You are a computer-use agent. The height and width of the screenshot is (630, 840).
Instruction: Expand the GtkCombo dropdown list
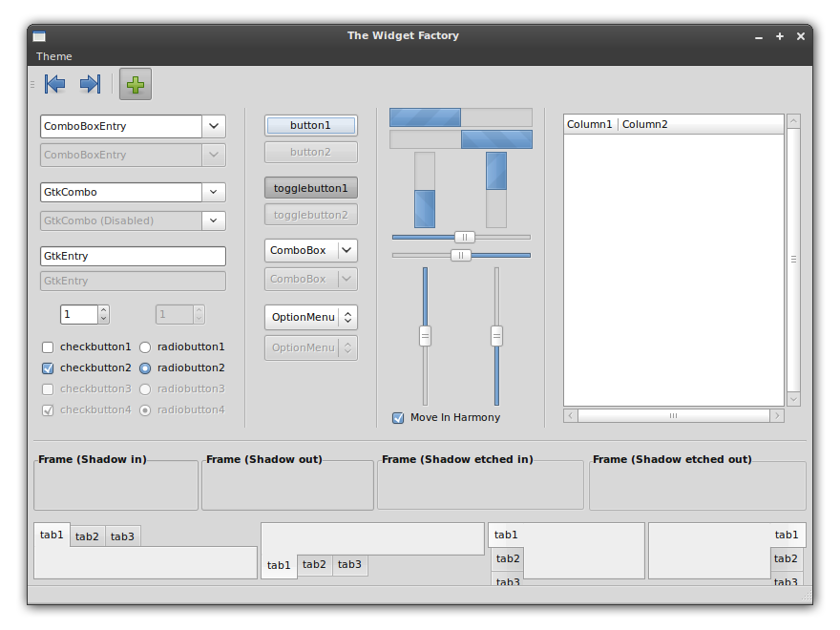[x=214, y=192]
